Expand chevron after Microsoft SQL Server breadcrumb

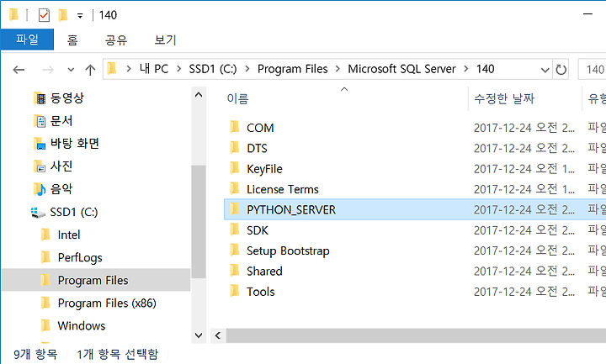(x=466, y=69)
